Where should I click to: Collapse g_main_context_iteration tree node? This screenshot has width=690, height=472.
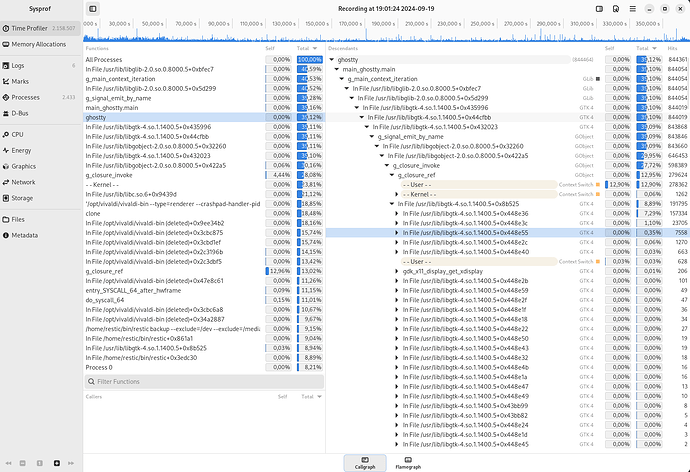click(342, 79)
